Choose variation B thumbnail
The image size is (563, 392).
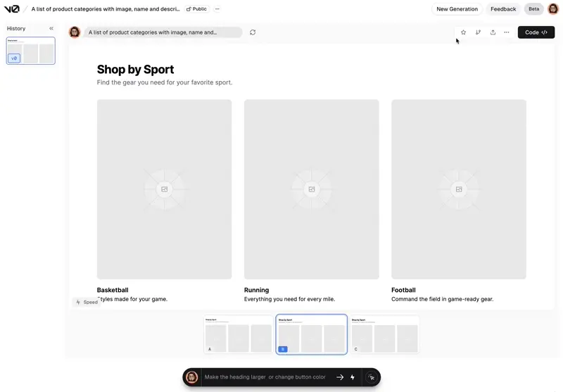pos(312,334)
